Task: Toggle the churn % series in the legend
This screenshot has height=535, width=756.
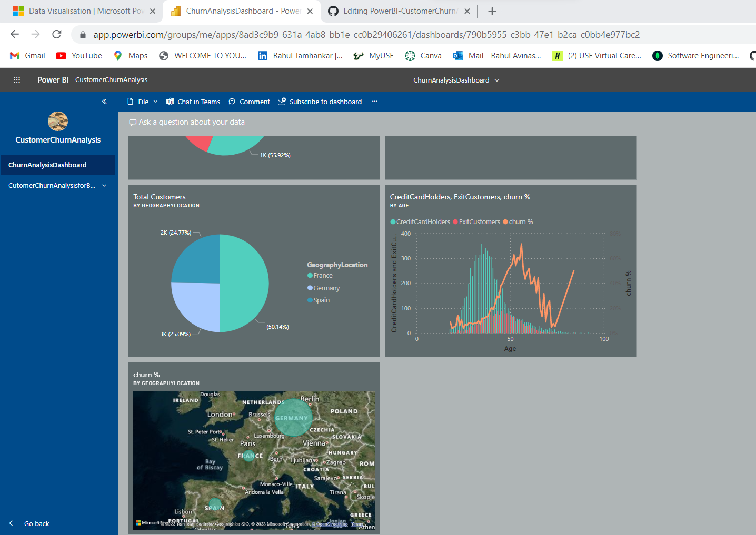Action: click(518, 221)
